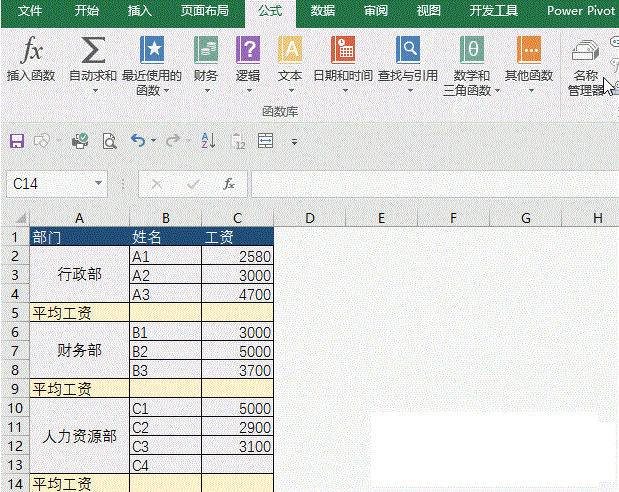Select cell with salary 2580
Viewport: 619px width, 492px height.
[237, 256]
